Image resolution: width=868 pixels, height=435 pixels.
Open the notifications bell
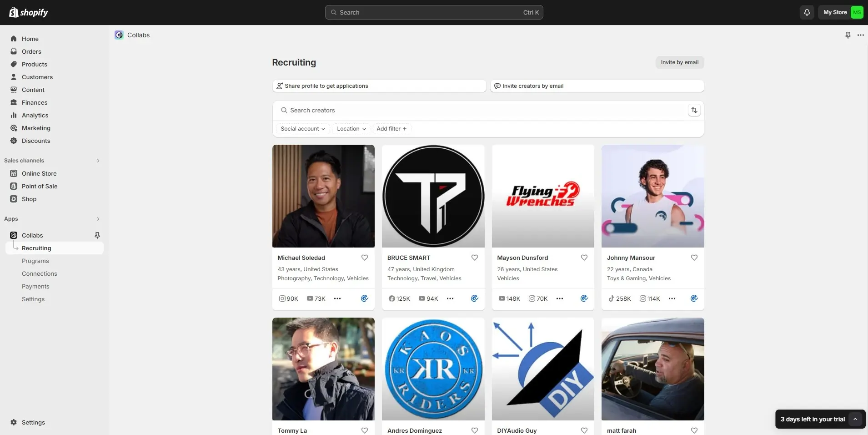[807, 12]
